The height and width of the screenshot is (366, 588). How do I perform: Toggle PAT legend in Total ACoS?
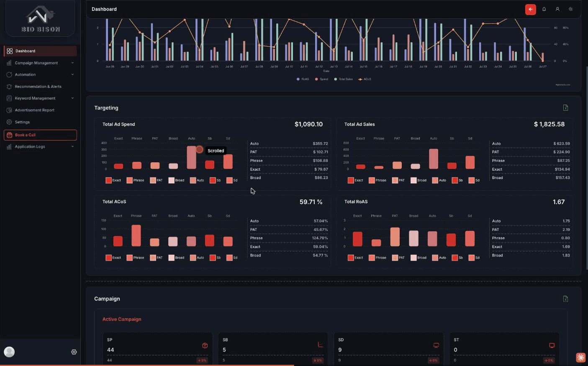[x=156, y=258]
